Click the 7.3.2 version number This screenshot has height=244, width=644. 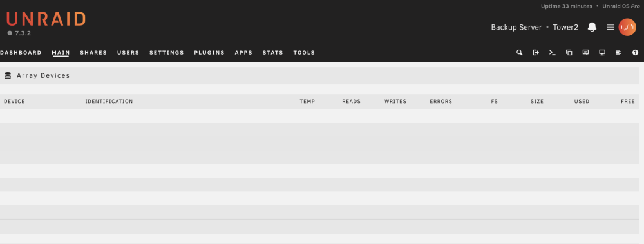pyautogui.click(x=23, y=33)
